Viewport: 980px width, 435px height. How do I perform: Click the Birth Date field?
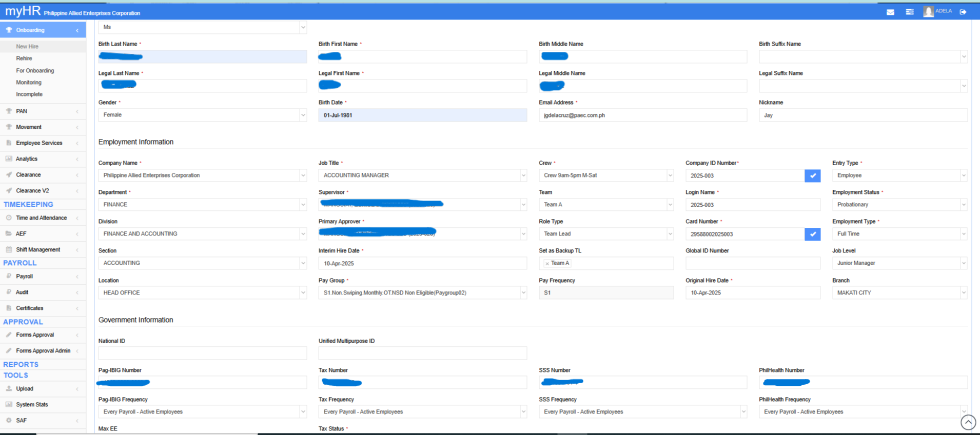click(423, 115)
